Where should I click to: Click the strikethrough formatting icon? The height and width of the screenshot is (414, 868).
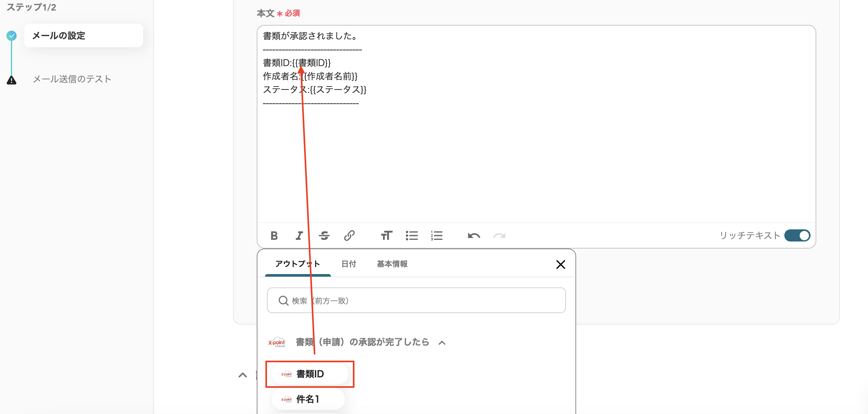click(x=324, y=235)
